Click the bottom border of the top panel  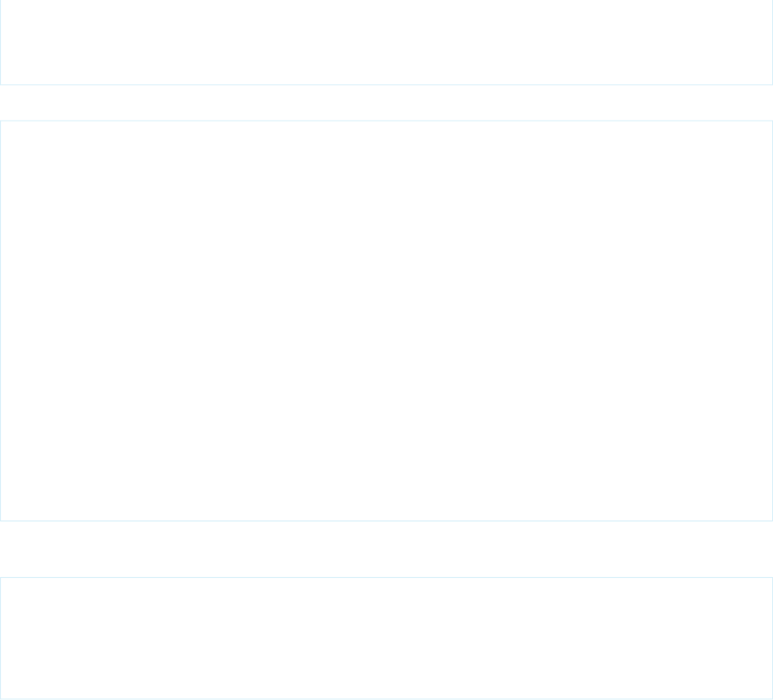386,84
